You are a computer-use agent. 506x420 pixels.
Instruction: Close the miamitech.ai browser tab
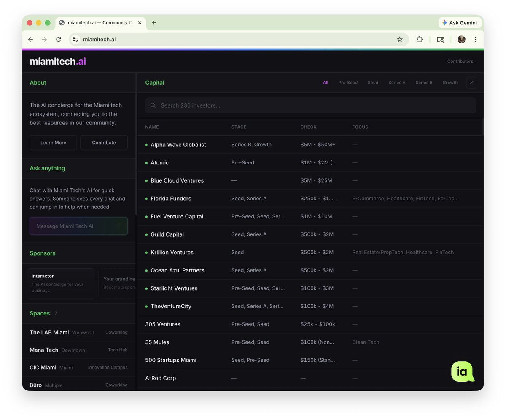[140, 23]
